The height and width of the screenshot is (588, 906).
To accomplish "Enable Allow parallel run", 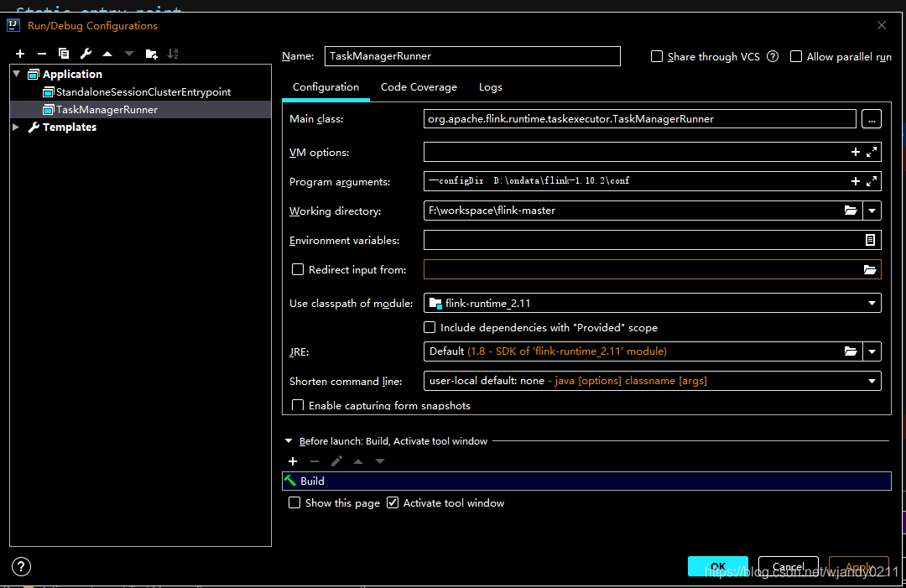I will coord(796,56).
